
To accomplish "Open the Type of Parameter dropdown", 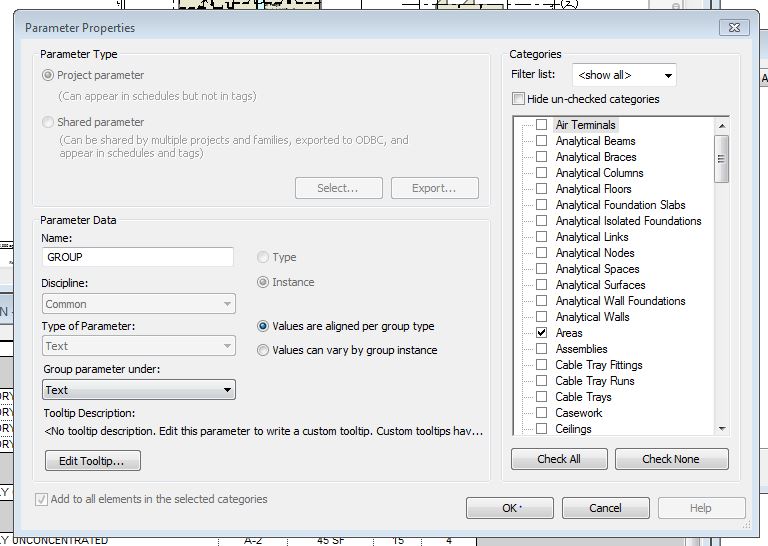I will click(x=139, y=346).
